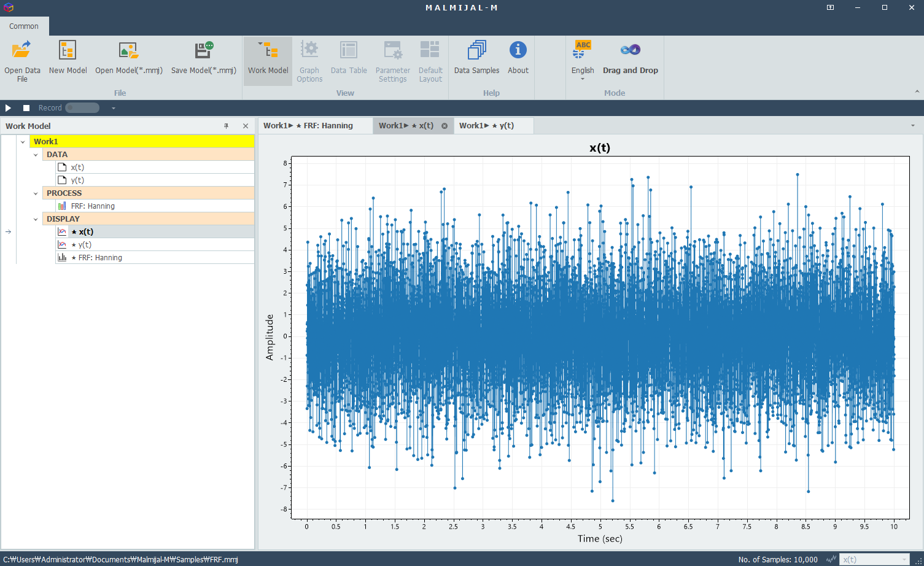This screenshot has height=566, width=924.
Task: Open the document tabs list dropdown
Action: pyautogui.click(x=912, y=125)
